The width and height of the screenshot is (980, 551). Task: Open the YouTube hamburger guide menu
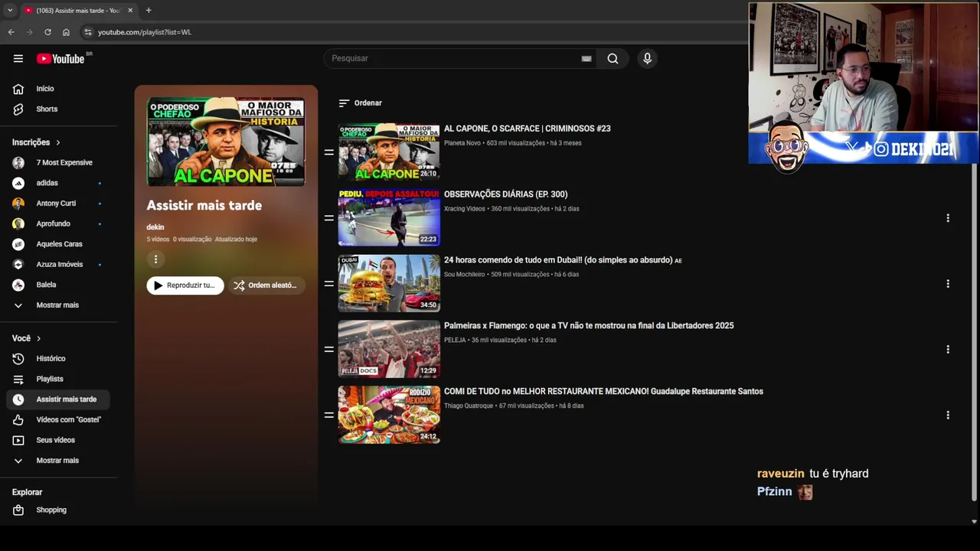[x=18, y=58]
